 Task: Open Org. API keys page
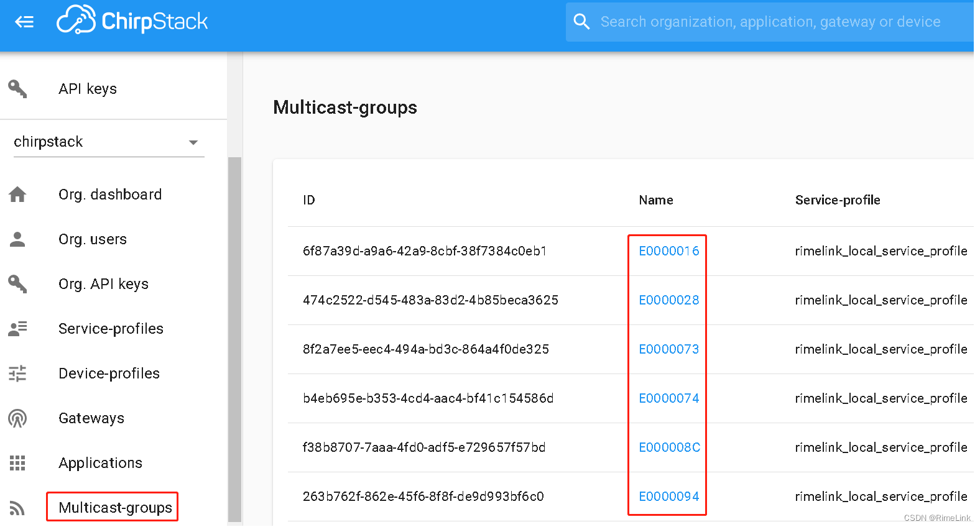(x=104, y=284)
